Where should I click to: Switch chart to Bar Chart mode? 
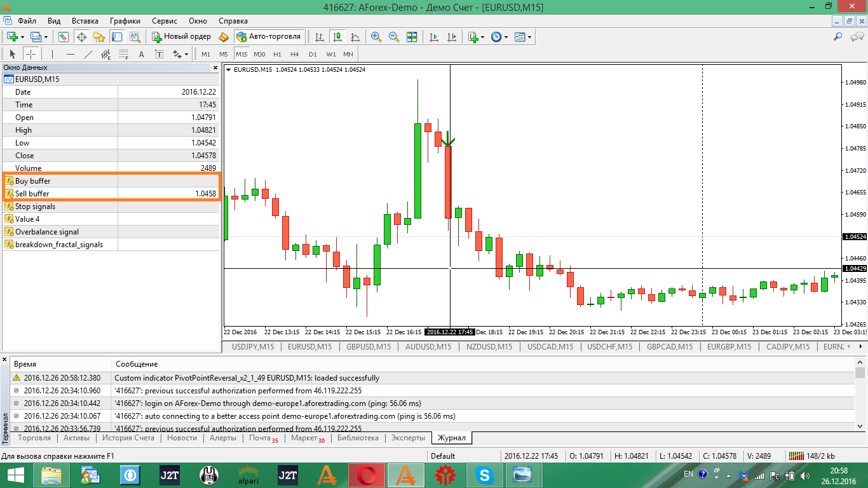click(319, 37)
